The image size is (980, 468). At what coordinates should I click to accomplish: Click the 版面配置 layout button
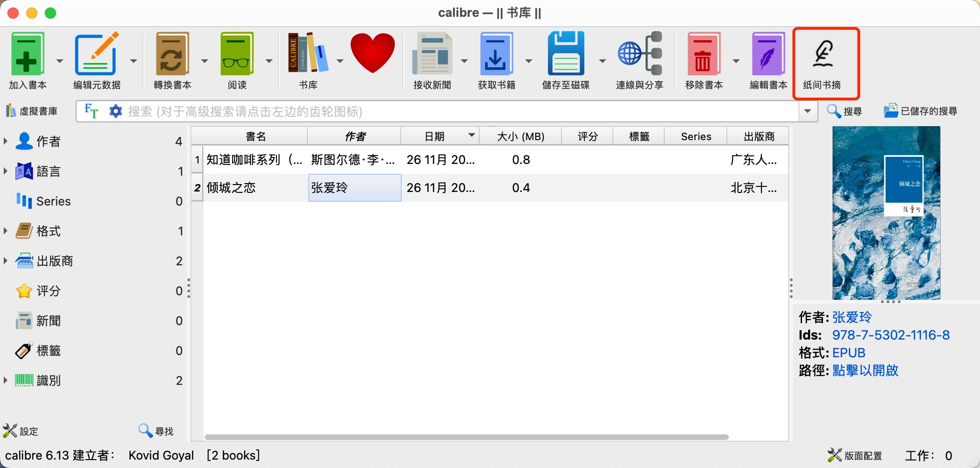click(x=855, y=455)
